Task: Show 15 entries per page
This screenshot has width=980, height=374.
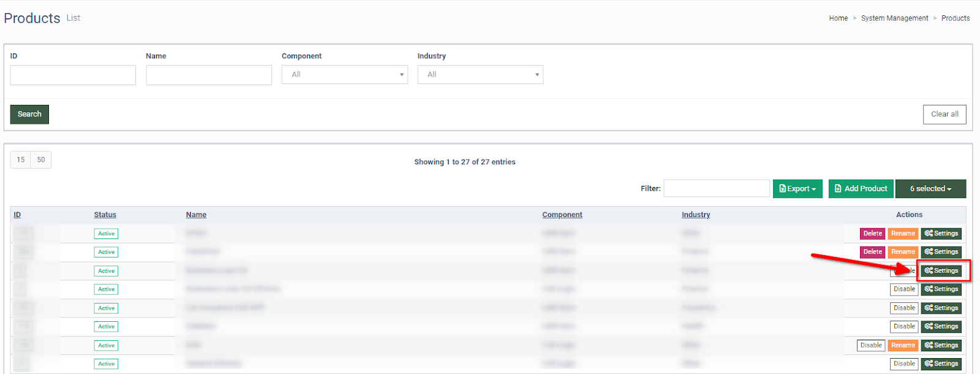Action: coord(21,160)
